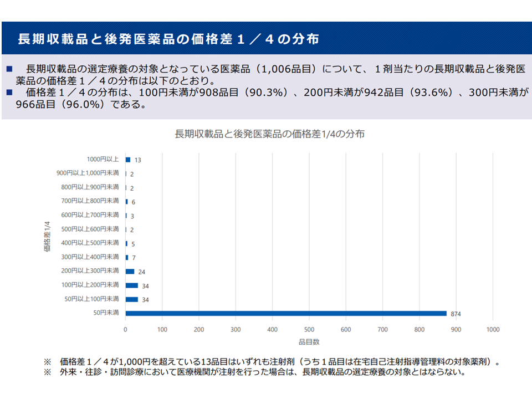The height and width of the screenshot is (399, 532).
Task: Select the 700円以上800円未満 category label
Action: 90,201
